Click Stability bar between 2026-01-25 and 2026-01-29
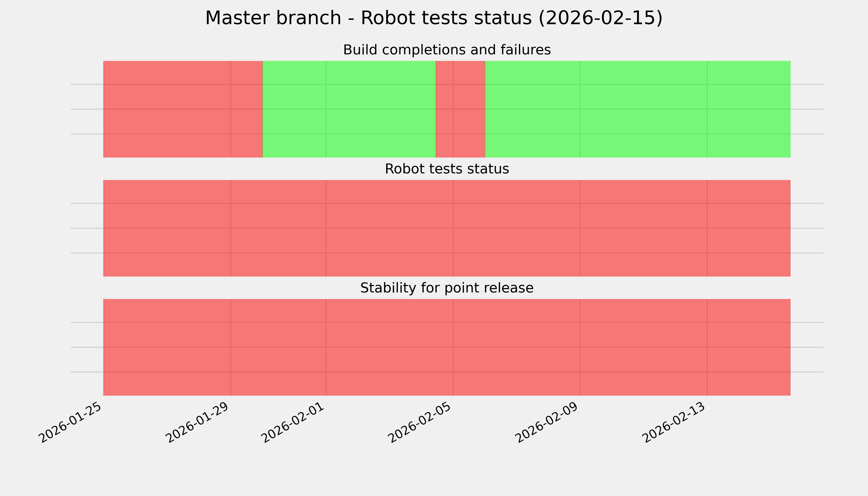The width and height of the screenshot is (868, 496). click(x=167, y=347)
